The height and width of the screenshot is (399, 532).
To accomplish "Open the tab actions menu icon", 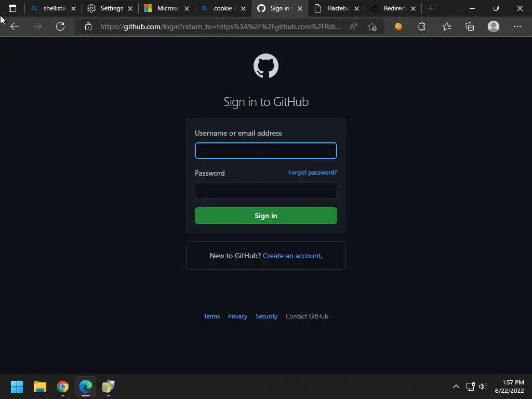I will coord(12,8).
